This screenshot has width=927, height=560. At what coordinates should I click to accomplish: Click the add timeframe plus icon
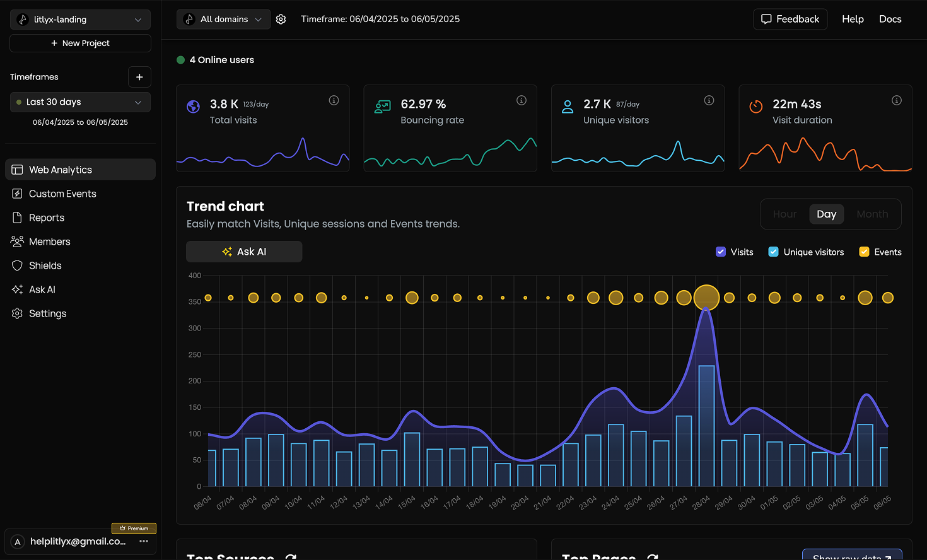pos(139,77)
